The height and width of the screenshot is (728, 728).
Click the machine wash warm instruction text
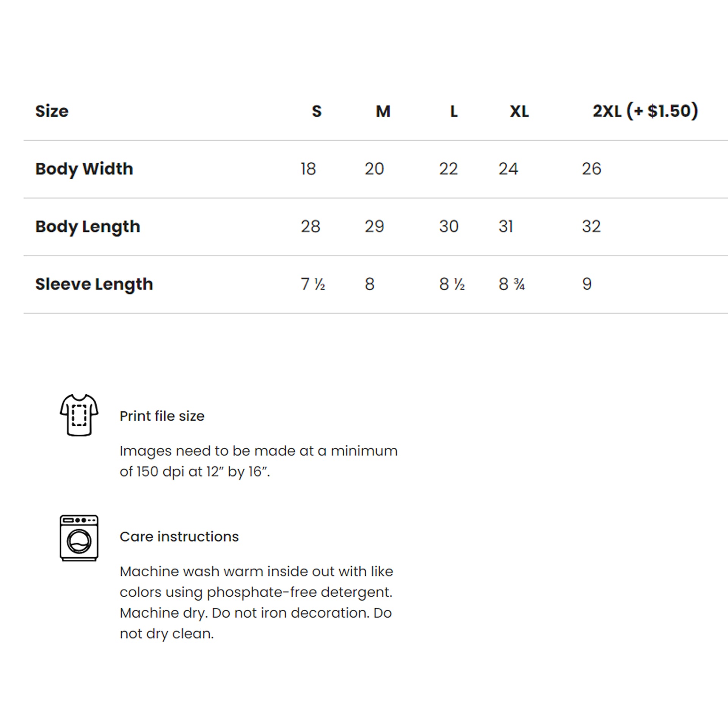[x=256, y=602]
